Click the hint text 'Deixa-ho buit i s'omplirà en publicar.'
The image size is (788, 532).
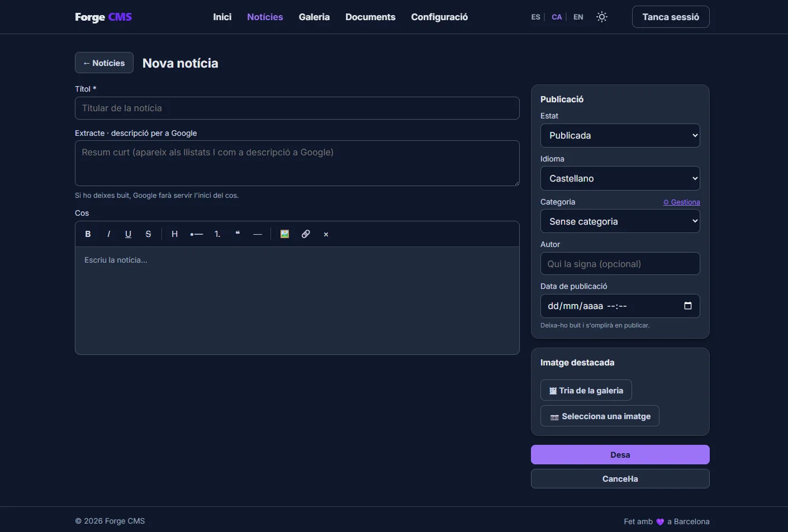click(x=595, y=325)
